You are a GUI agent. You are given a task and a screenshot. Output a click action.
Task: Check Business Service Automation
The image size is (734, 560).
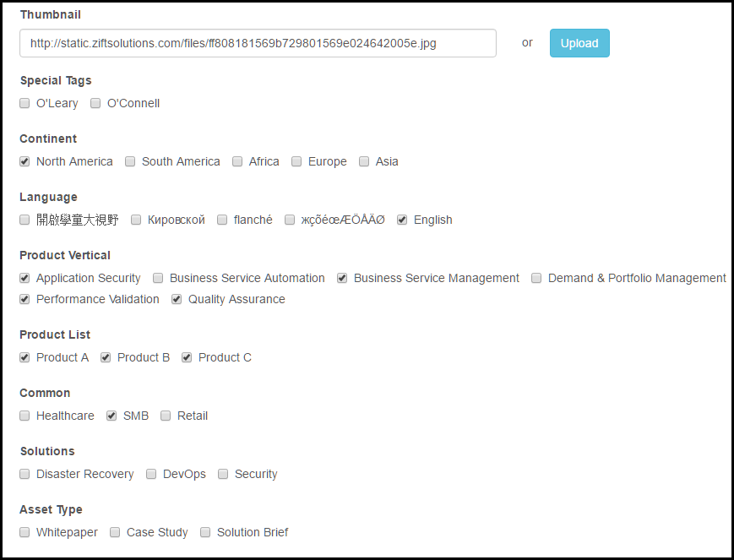point(158,278)
